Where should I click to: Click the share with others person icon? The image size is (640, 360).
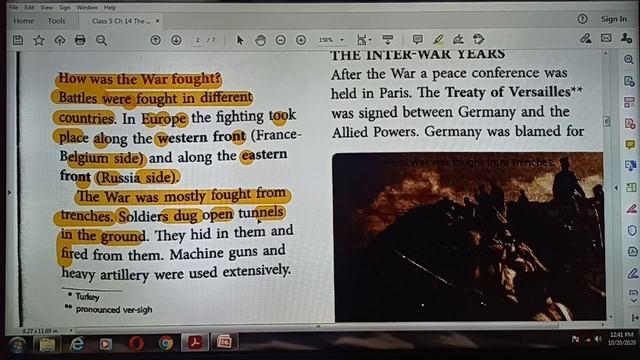[x=626, y=38]
